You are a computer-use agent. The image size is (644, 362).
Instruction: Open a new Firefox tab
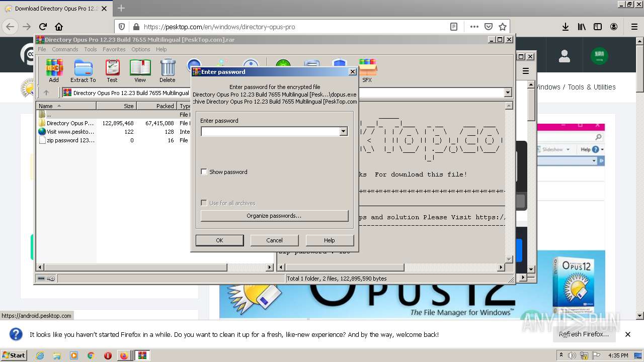click(x=121, y=9)
